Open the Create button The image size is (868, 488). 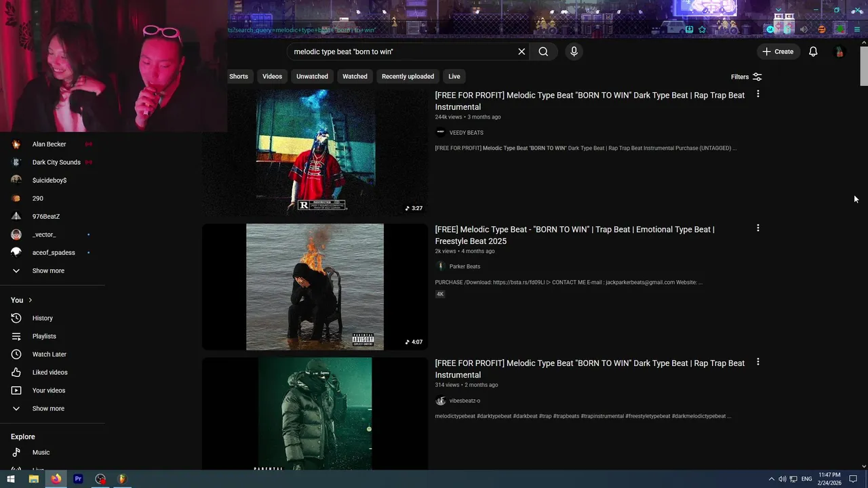pyautogui.click(x=778, y=52)
